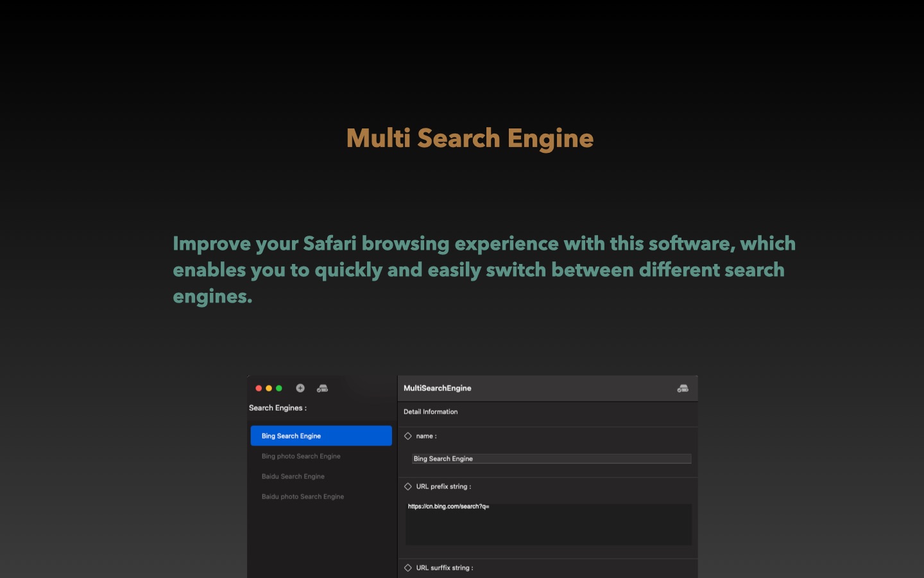The image size is (924, 578).
Task: Click the diamond icon beside URL prefix string
Action: 408,486
